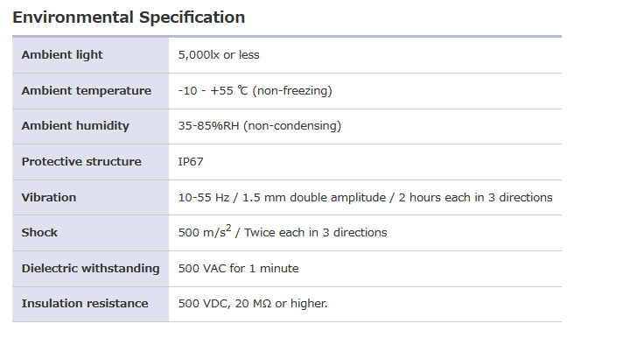The image size is (644, 359).
Task: Click the (non-condensing) note text
Action: pyautogui.click(x=292, y=126)
